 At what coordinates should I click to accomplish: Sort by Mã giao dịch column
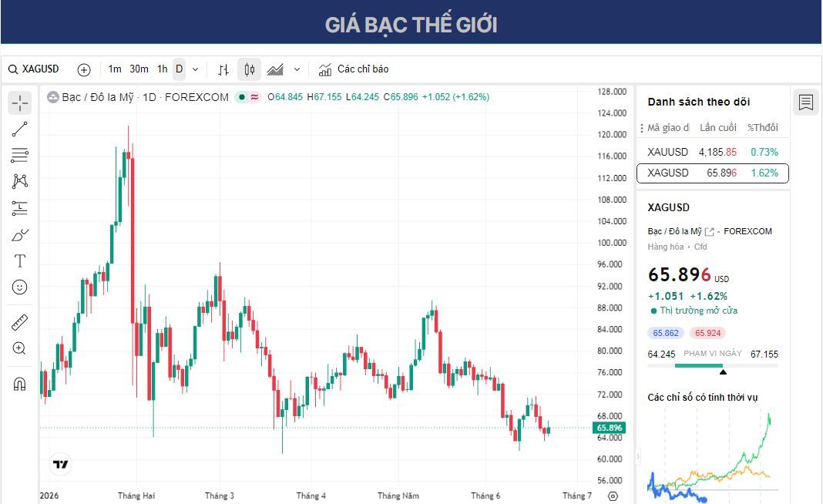click(667, 128)
